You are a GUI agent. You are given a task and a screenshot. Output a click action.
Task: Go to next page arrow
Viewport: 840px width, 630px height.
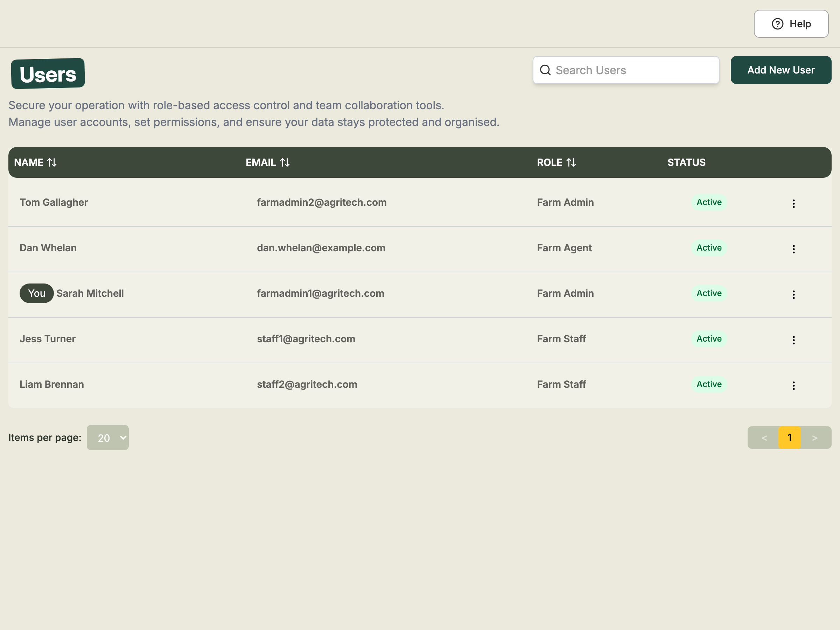(815, 438)
